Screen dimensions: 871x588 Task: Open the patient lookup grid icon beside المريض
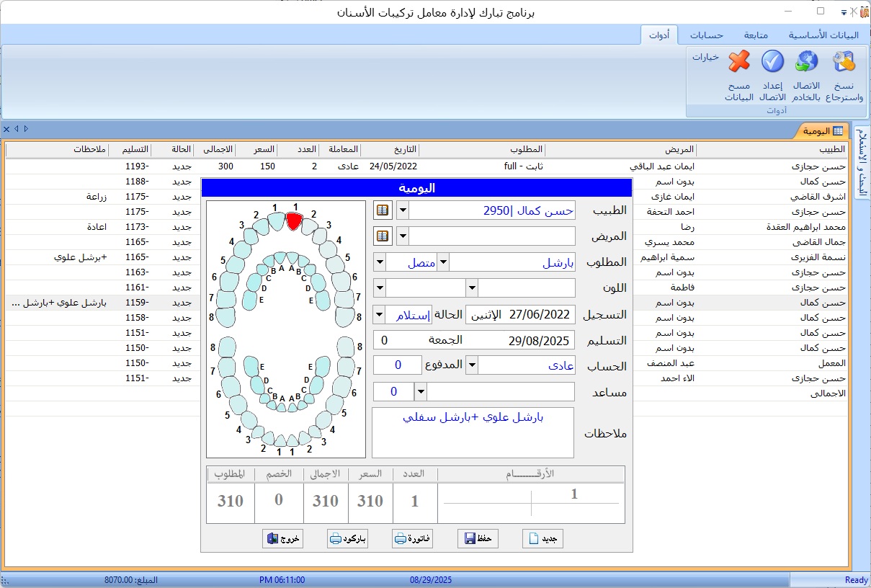[382, 236]
